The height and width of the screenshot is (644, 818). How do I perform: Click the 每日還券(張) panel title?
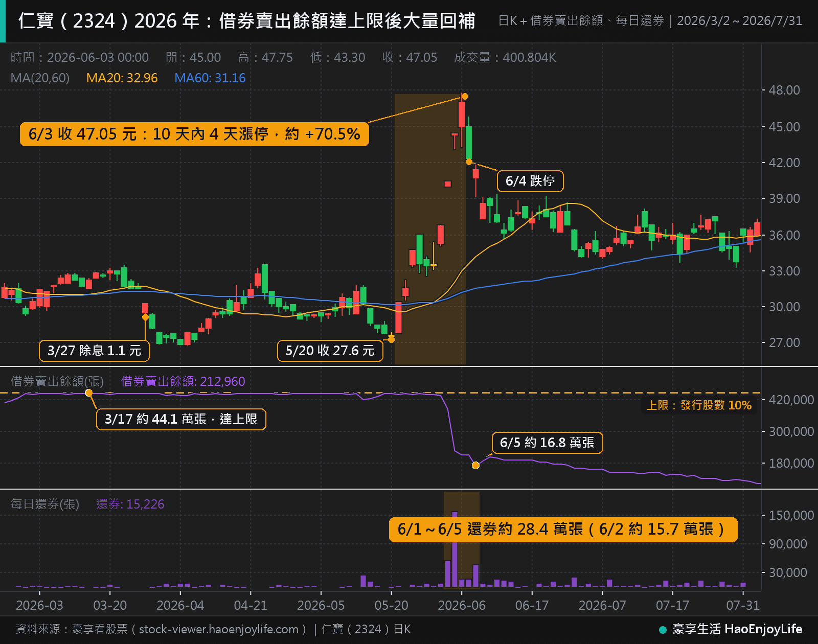(45, 504)
